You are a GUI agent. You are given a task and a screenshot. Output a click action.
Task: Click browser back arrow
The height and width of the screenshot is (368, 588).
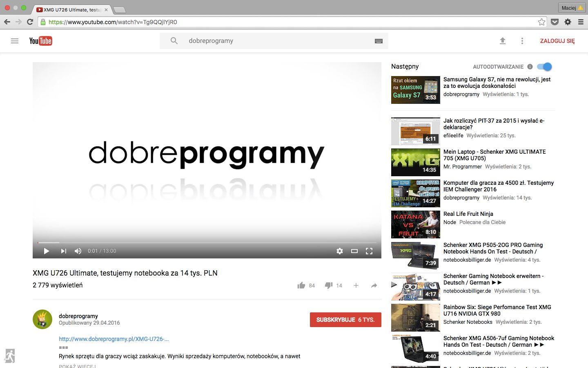click(x=7, y=22)
